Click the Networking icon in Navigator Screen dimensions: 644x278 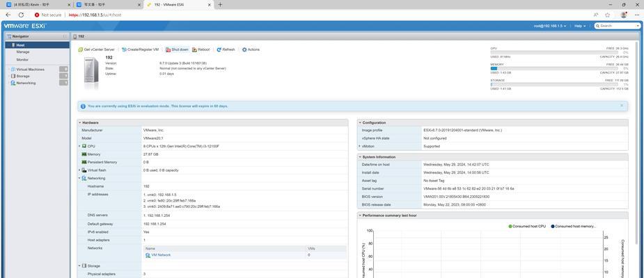[x=13, y=83]
